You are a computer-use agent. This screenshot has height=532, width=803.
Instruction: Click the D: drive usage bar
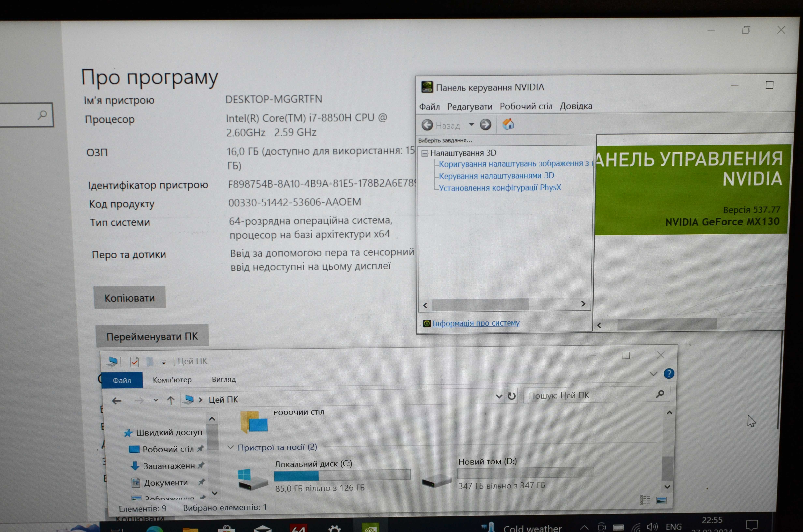click(x=525, y=473)
